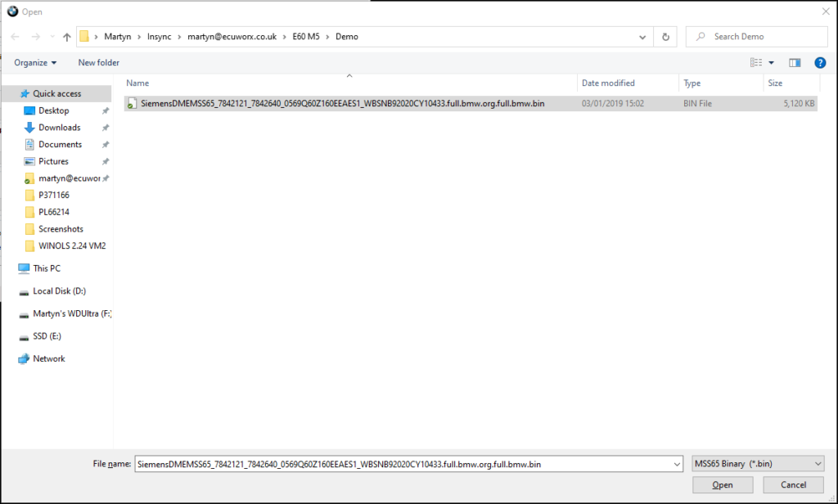This screenshot has width=838, height=504.
Task: Navigate to E60 M5 in the breadcrumb
Action: tap(306, 37)
